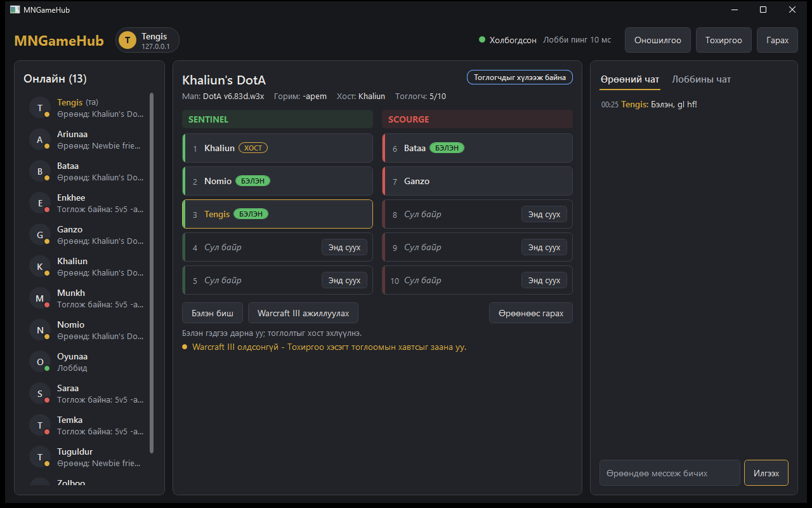Screen dimensions: 812x508
Task: Click the MNGameHub title bar app icon
Action: [x=15, y=10]
